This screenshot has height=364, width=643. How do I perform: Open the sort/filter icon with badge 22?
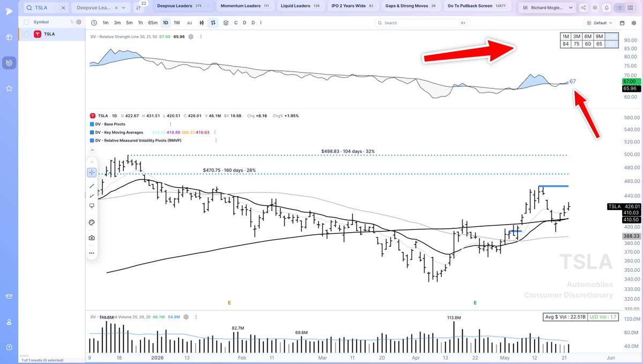click(x=138, y=8)
